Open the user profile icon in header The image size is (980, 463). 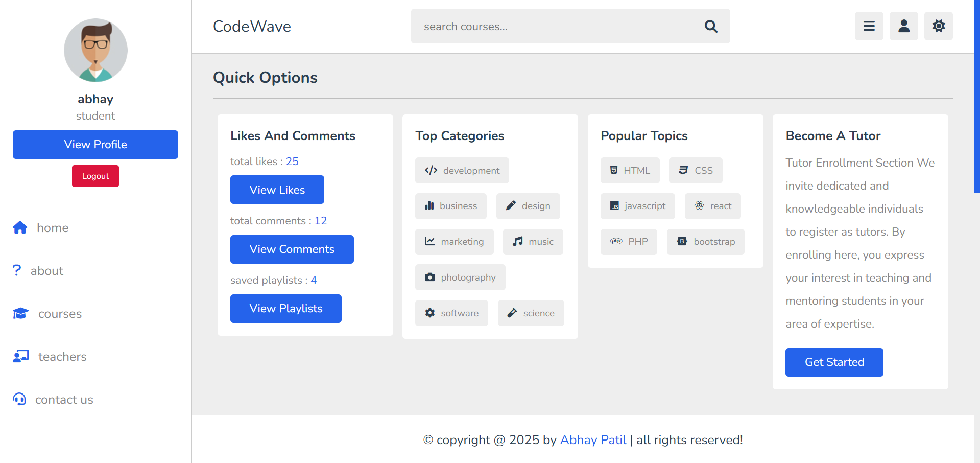click(903, 26)
